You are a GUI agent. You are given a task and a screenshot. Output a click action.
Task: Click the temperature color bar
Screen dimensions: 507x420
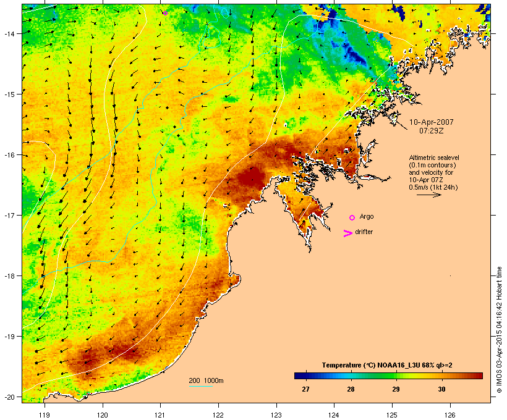388,376
